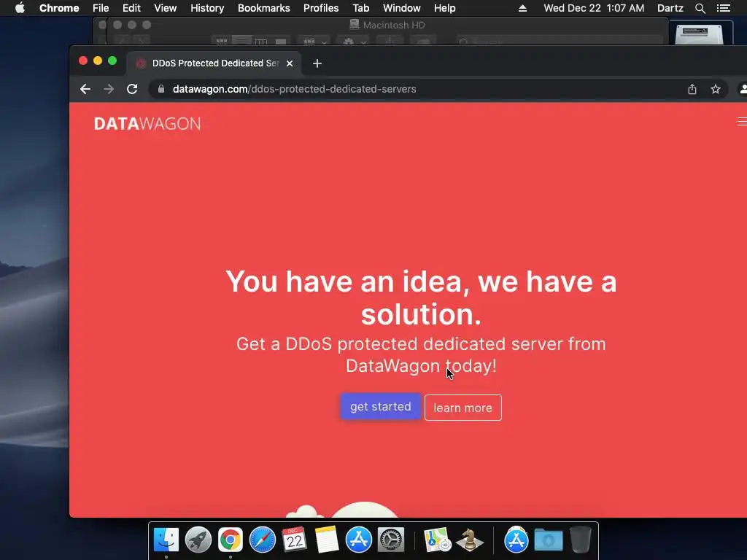Viewport: 747px width, 560px height.
Task: Open Spotlight search in the menu bar
Action: coord(700,8)
